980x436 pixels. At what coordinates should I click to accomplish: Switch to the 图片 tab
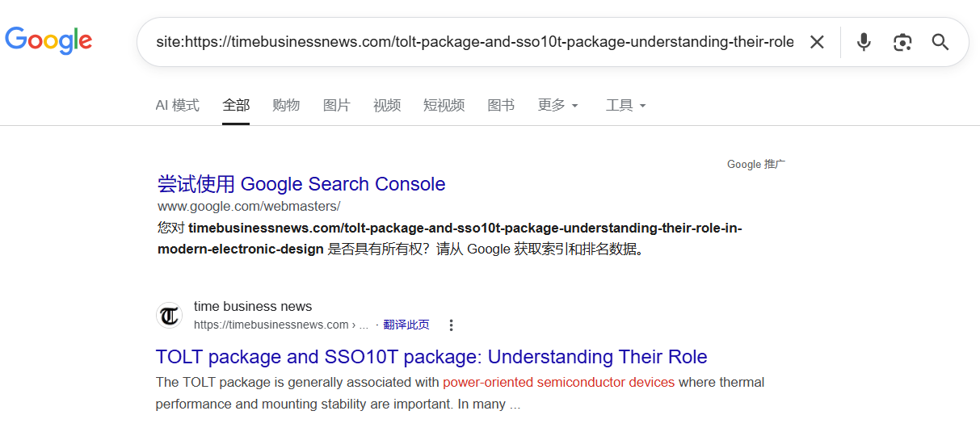tap(336, 106)
